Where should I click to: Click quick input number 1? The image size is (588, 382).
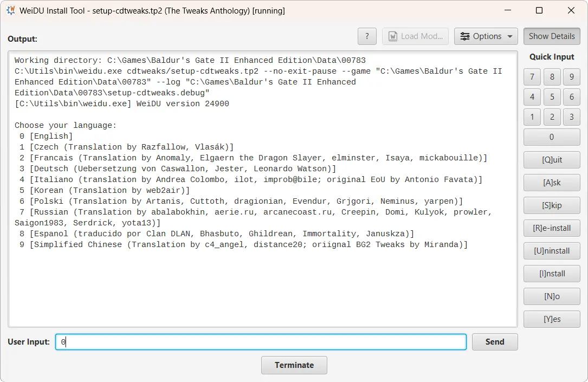pyautogui.click(x=532, y=117)
